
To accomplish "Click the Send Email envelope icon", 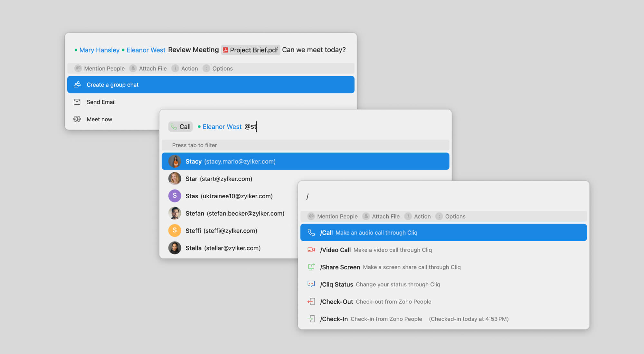I will click(77, 102).
